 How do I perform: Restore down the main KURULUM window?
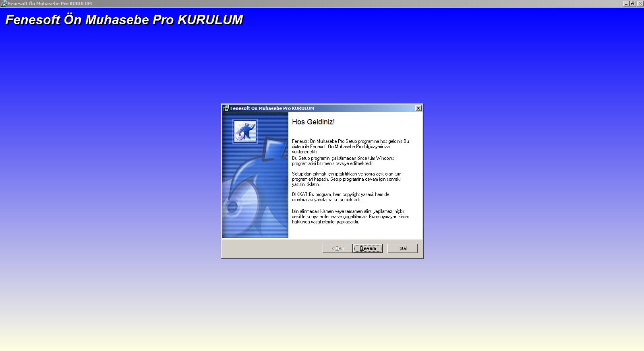tap(633, 4)
